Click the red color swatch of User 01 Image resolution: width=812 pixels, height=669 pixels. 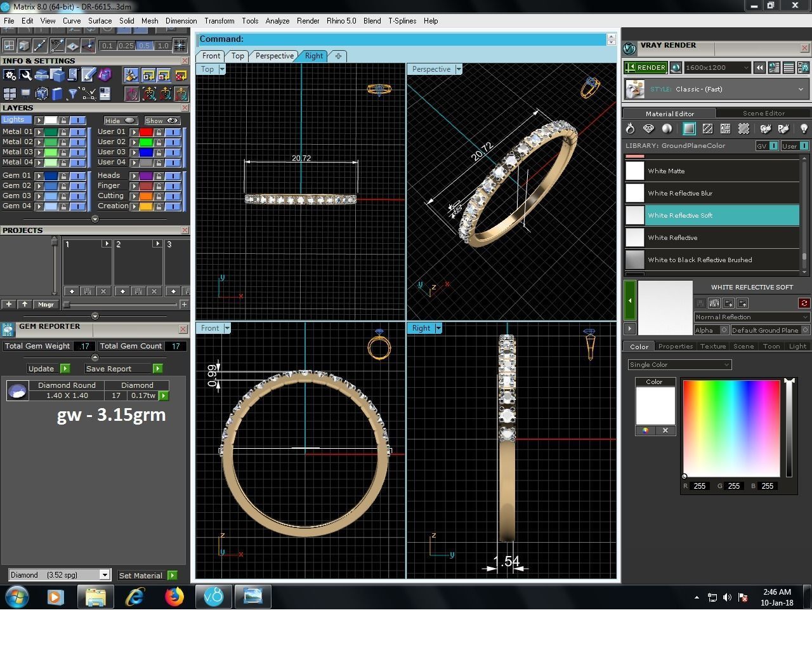[x=146, y=132]
